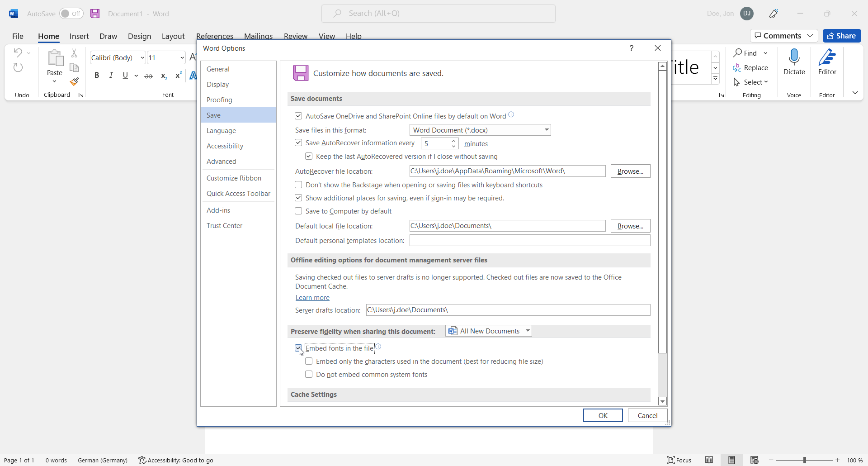Launch the Editor pane
868x466 pixels.
pyautogui.click(x=827, y=63)
